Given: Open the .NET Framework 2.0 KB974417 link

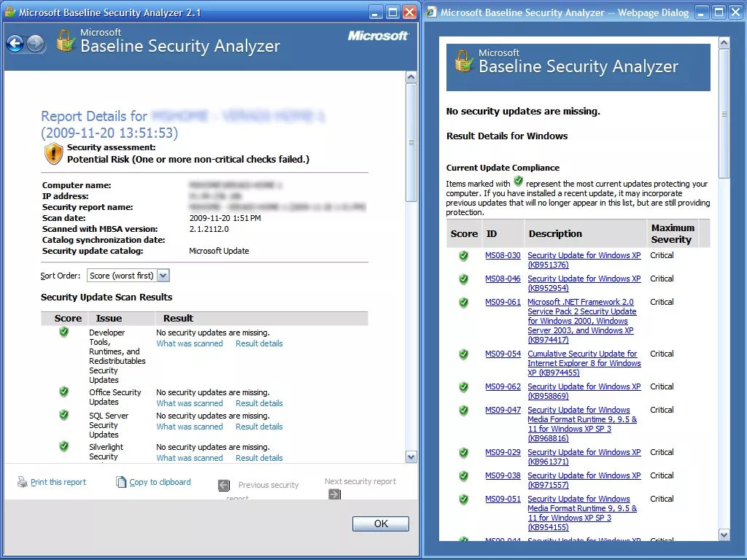Looking at the screenshot, I should click(x=581, y=321).
